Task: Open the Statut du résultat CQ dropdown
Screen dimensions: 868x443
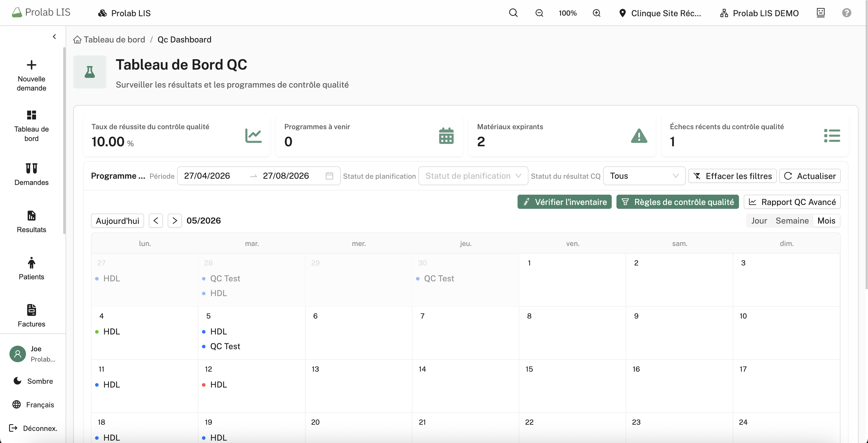Action: coord(644,176)
